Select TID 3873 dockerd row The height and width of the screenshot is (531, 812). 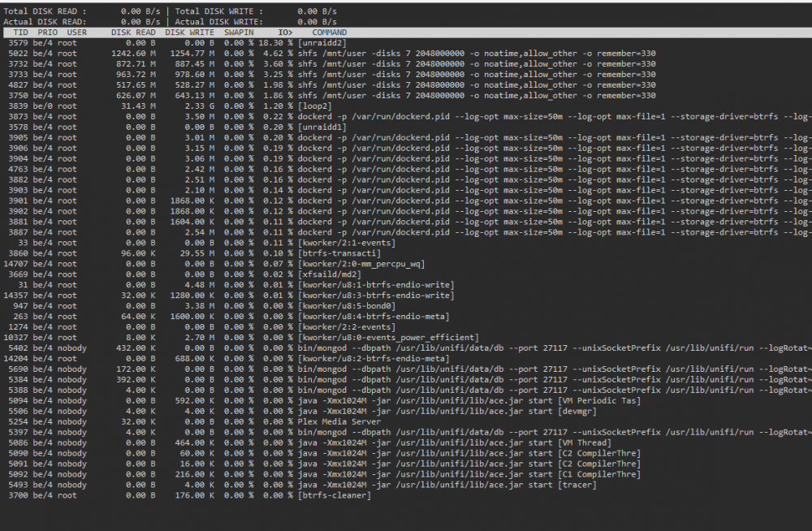coord(406,117)
